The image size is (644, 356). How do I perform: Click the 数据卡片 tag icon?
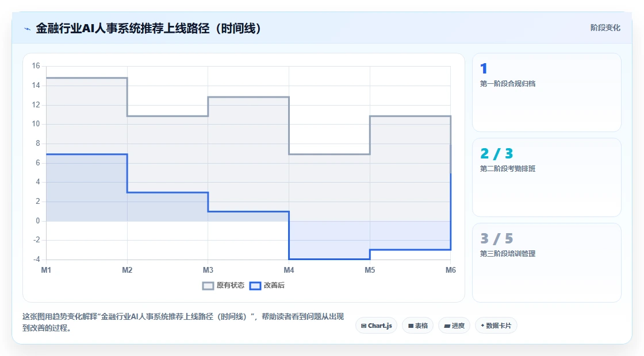(482, 326)
